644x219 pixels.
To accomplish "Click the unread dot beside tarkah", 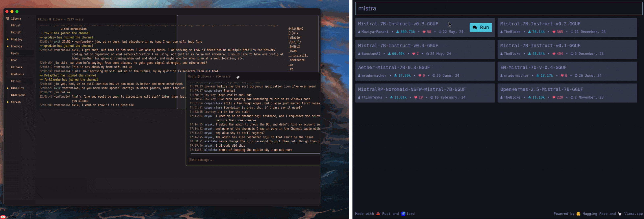I will [7, 102].
